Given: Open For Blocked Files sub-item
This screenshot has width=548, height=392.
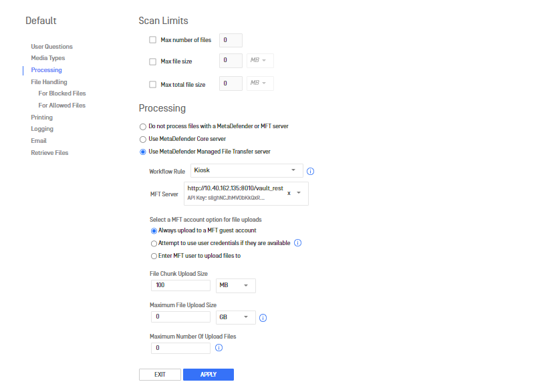Looking at the screenshot, I should [x=62, y=93].
